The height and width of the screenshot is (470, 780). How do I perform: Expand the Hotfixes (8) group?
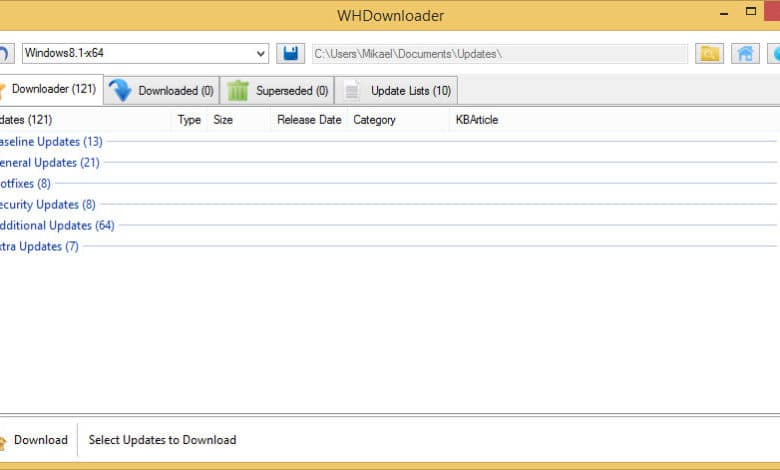point(25,184)
